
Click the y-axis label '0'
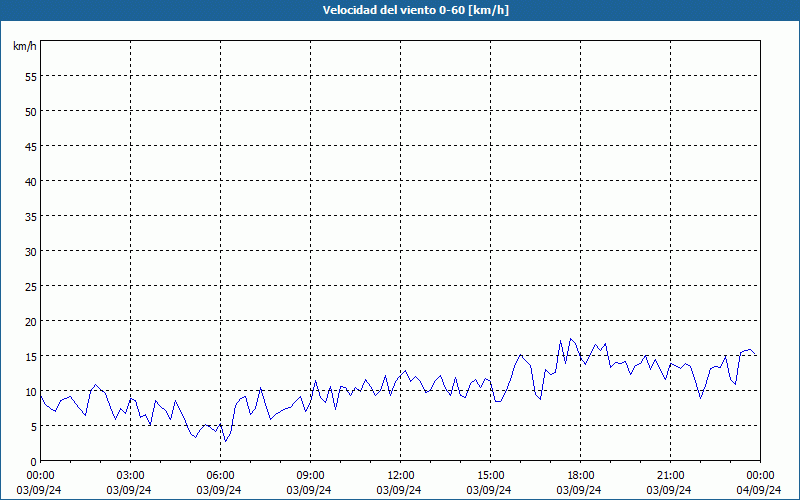click(x=34, y=462)
